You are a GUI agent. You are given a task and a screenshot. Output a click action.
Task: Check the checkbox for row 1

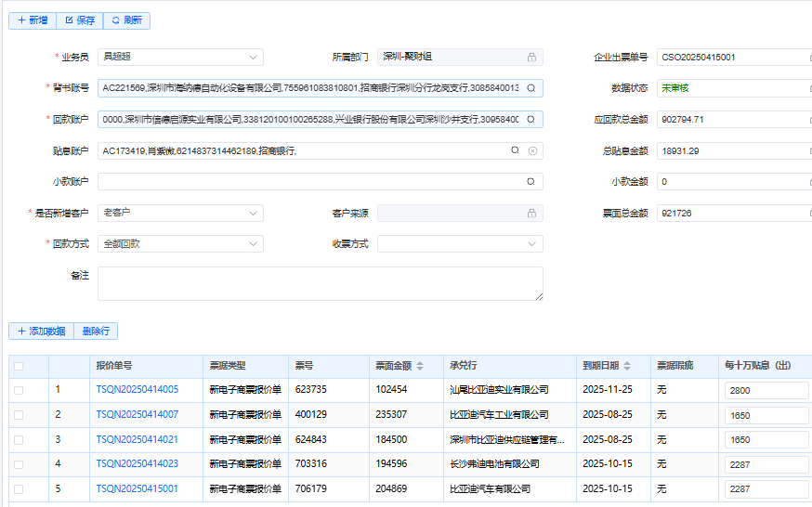coord(19,390)
